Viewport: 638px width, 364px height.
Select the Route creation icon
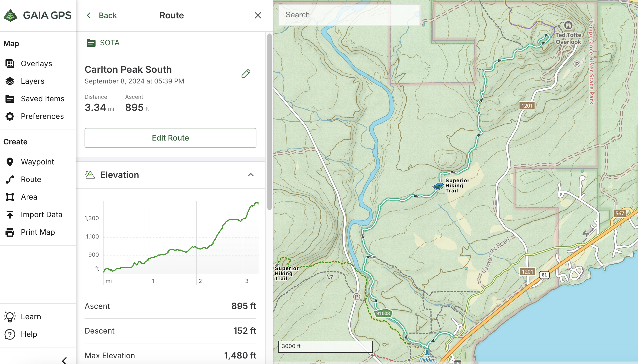coord(10,180)
